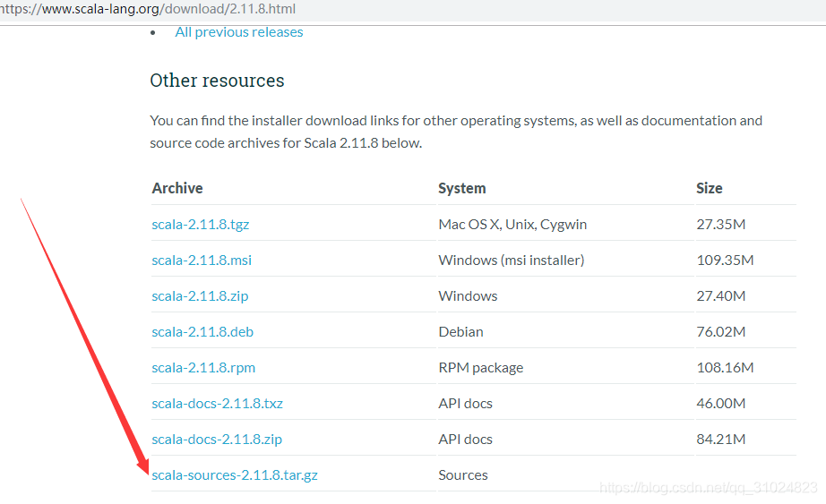Click the 109.35M size value
826x504 pixels.
coord(725,261)
